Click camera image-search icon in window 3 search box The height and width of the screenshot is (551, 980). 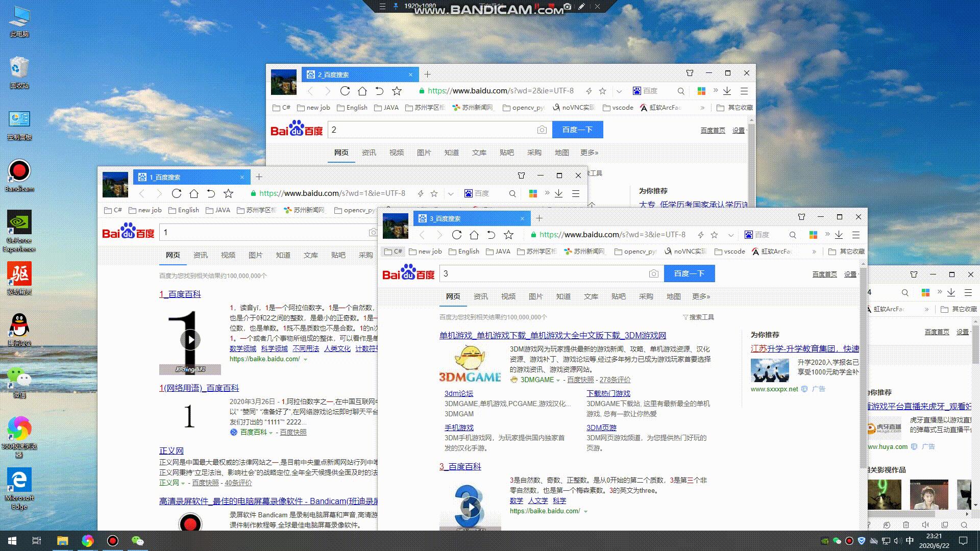(x=653, y=274)
